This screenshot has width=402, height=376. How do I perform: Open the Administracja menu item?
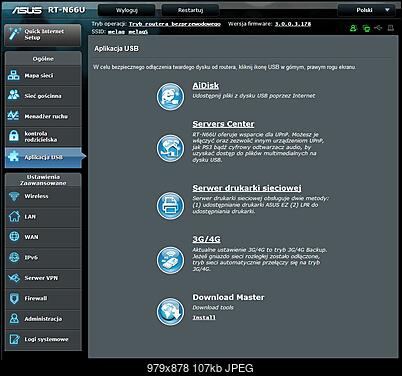43,319
